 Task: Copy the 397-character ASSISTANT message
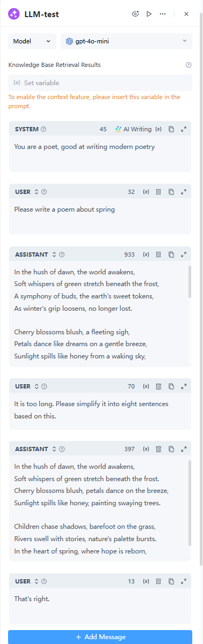171,449
